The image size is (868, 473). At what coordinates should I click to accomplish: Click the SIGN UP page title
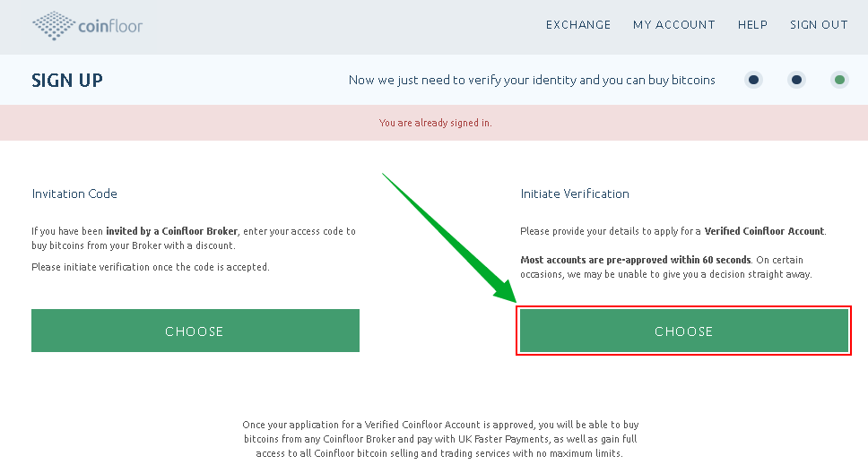point(67,81)
